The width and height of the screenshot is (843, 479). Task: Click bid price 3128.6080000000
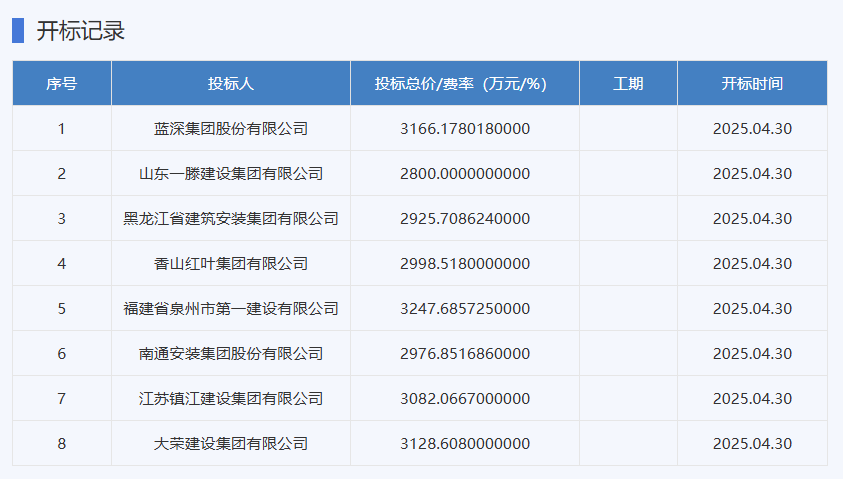coord(465,444)
